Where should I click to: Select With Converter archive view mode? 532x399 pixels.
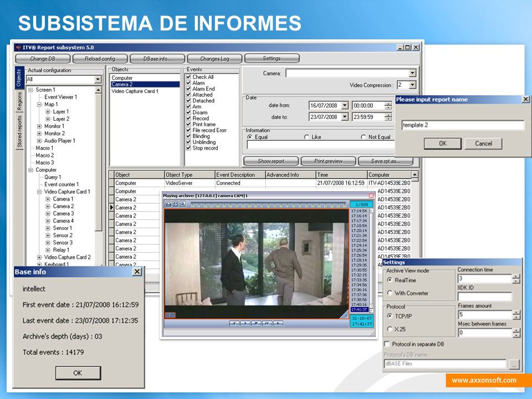[390, 293]
